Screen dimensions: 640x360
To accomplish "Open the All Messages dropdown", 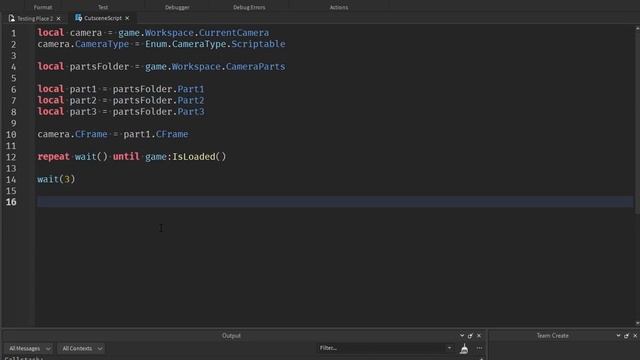I will pyautogui.click(x=29, y=348).
